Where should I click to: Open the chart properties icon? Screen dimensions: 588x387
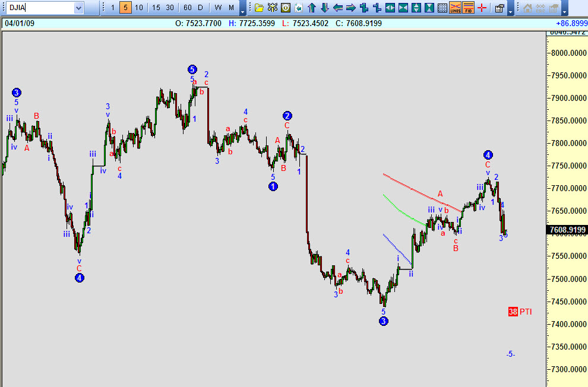[x=499, y=8]
